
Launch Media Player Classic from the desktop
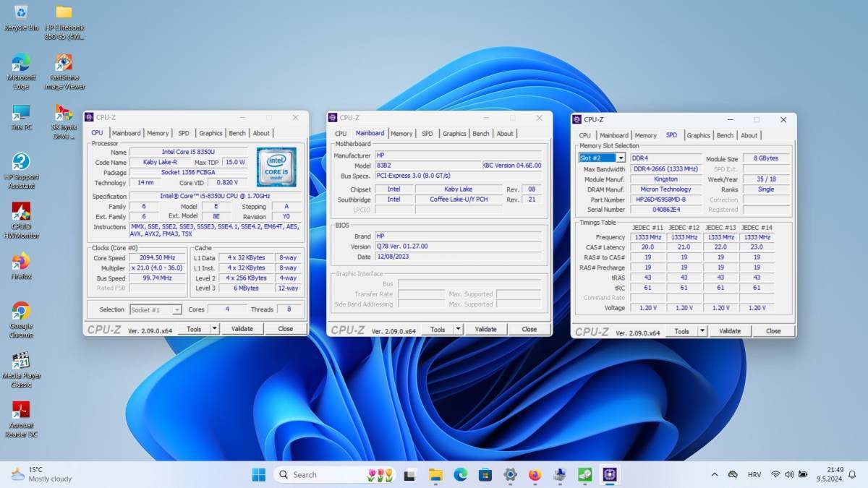tap(21, 369)
